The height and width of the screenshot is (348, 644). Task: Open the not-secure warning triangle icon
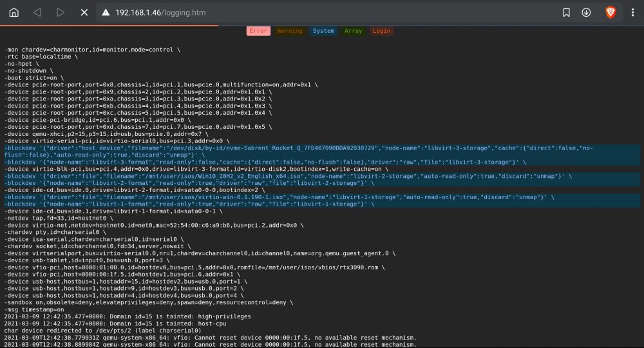[x=106, y=12]
